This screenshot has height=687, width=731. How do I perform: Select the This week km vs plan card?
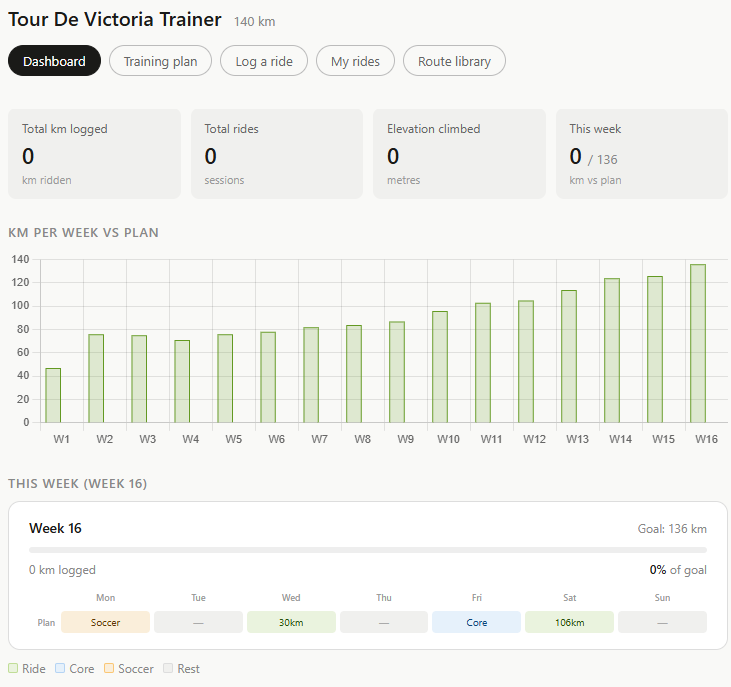(x=641, y=154)
